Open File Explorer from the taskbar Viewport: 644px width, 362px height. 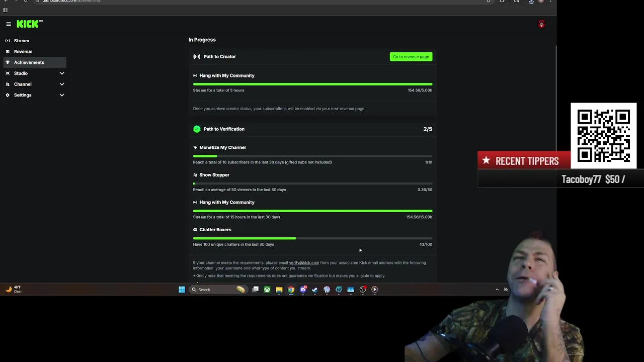click(279, 290)
